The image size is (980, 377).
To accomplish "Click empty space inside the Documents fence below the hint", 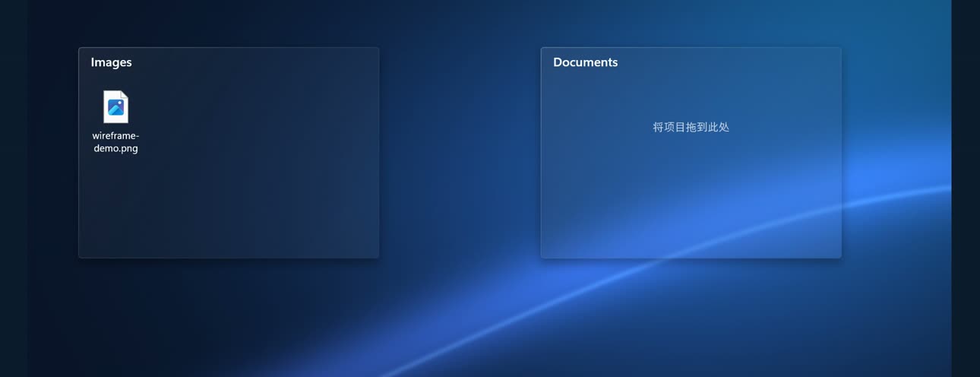I will point(691,198).
